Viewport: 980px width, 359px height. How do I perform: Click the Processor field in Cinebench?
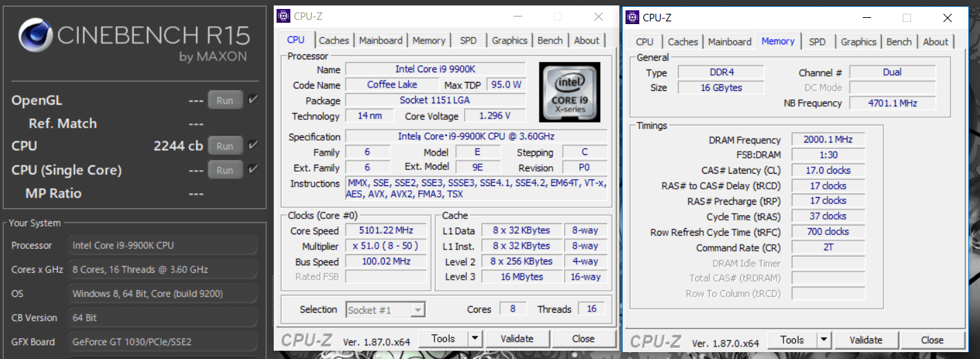pos(162,245)
